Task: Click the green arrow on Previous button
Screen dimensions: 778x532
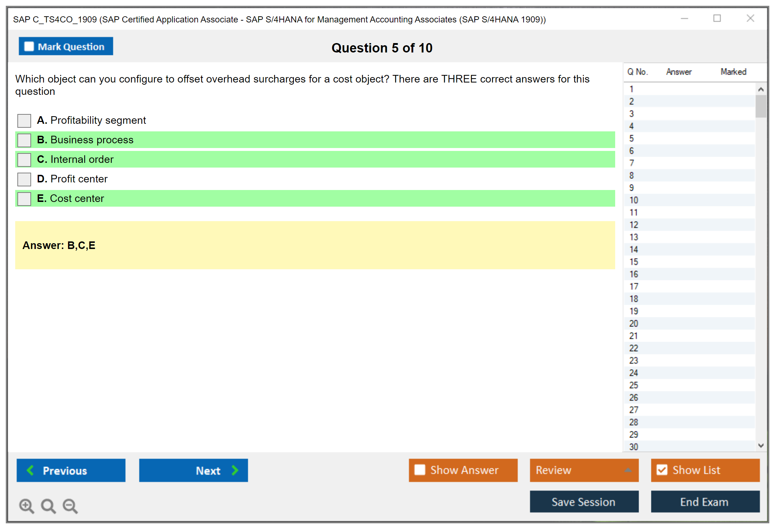Action: point(31,470)
